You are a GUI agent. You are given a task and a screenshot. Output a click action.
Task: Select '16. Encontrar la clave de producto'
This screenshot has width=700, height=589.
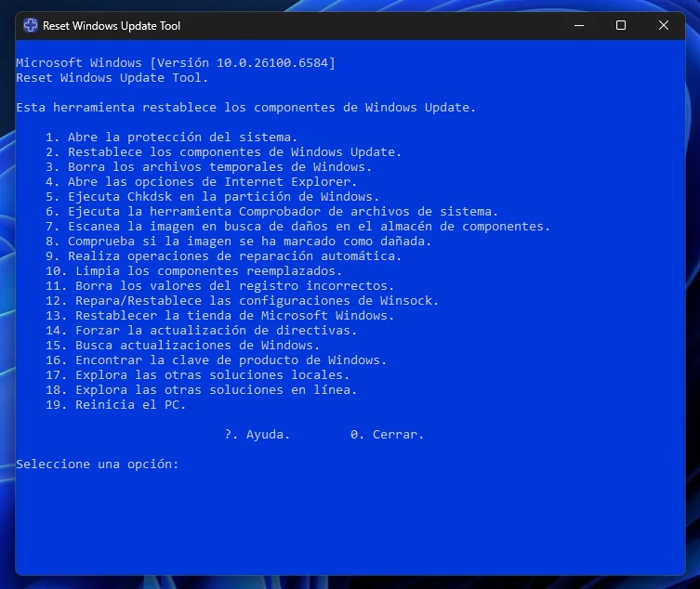(216, 360)
